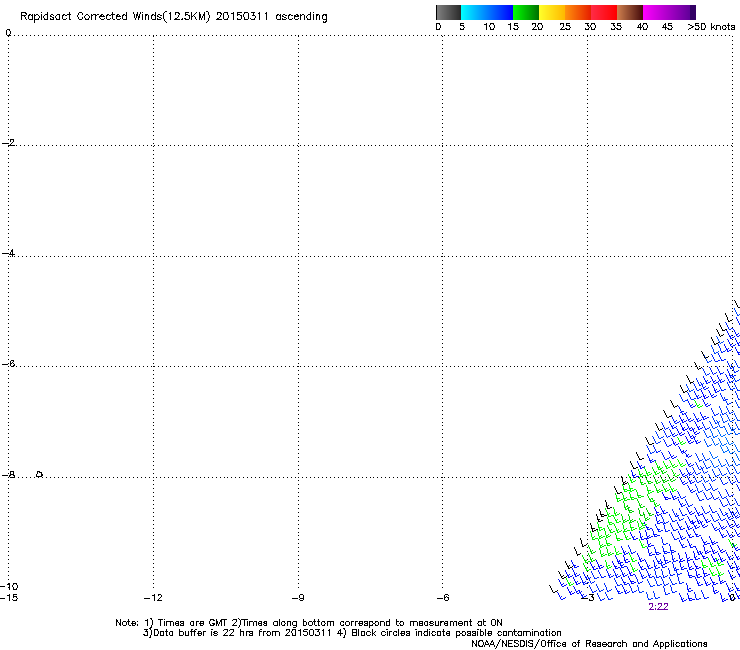The width and height of the screenshot is (740, 650).
Task: Click the longitude '-15' axis label
Action: [x=9, y=598]
